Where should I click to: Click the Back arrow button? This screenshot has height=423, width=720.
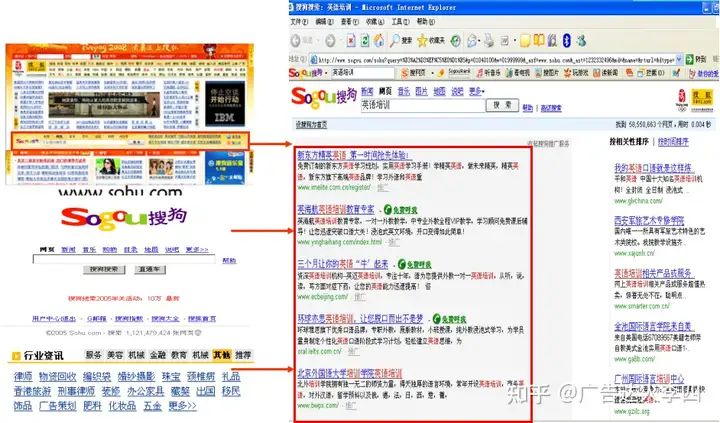(x=296, y=41)
